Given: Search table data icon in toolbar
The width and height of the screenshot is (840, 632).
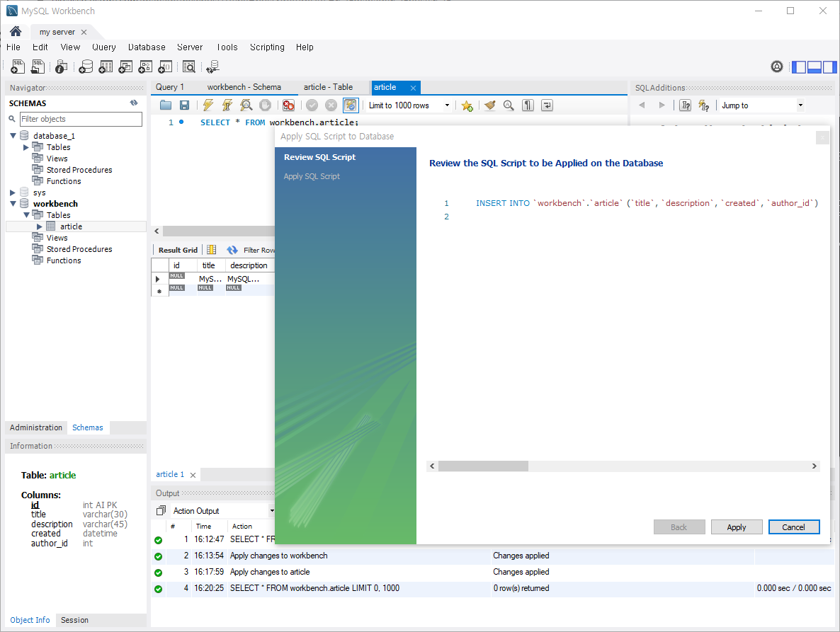Looking at the screenshot, I should pos(189,67).
